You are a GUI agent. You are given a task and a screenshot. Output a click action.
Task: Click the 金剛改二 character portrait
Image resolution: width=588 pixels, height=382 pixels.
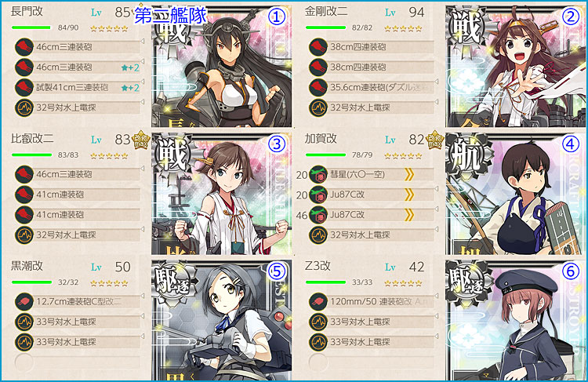(x=516, y=67)
